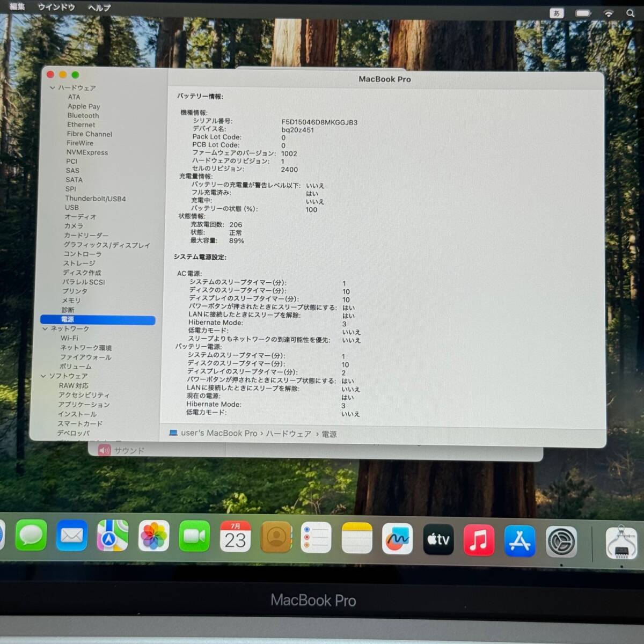
Task: Select Fibre Channel in the sidebar
Action: [x=90, y=134]
